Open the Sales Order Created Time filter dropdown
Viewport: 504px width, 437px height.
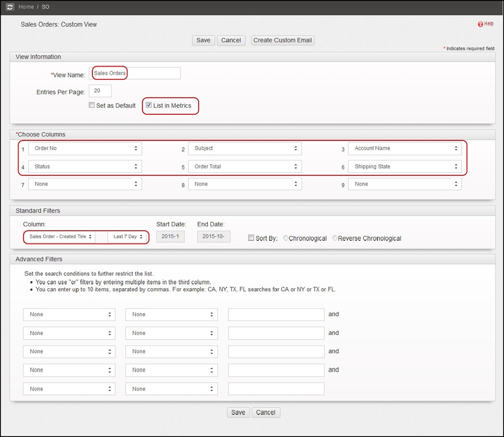(59, 237)
